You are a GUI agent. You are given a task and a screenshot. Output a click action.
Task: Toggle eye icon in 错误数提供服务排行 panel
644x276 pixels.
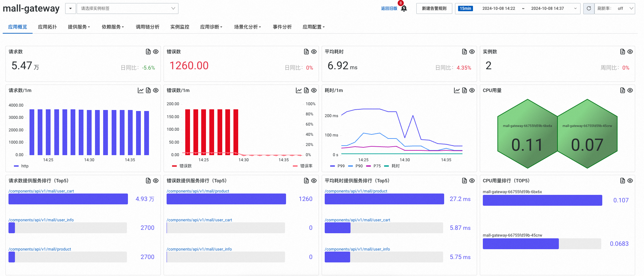click(314, 181)
